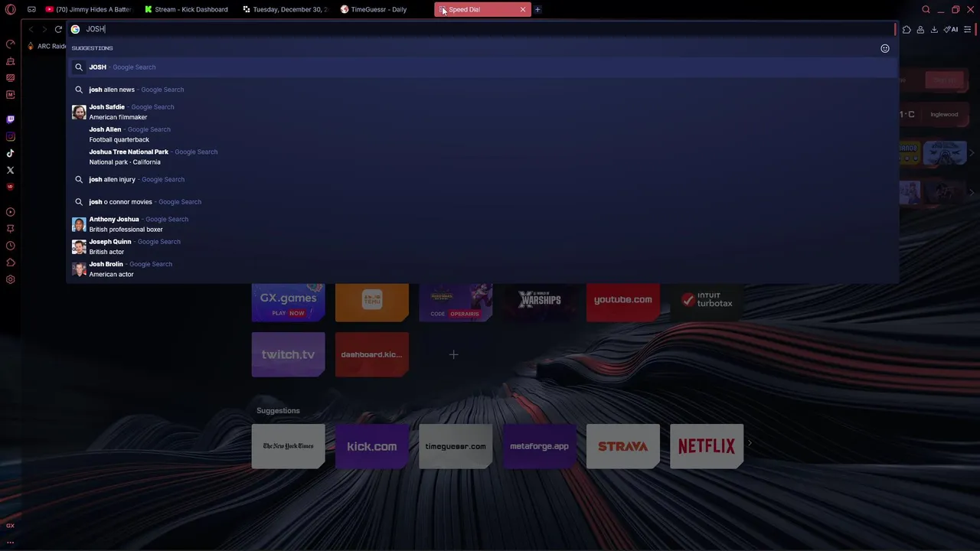Select the JOSH Google Search suggestion

click(x=482, y=67)
